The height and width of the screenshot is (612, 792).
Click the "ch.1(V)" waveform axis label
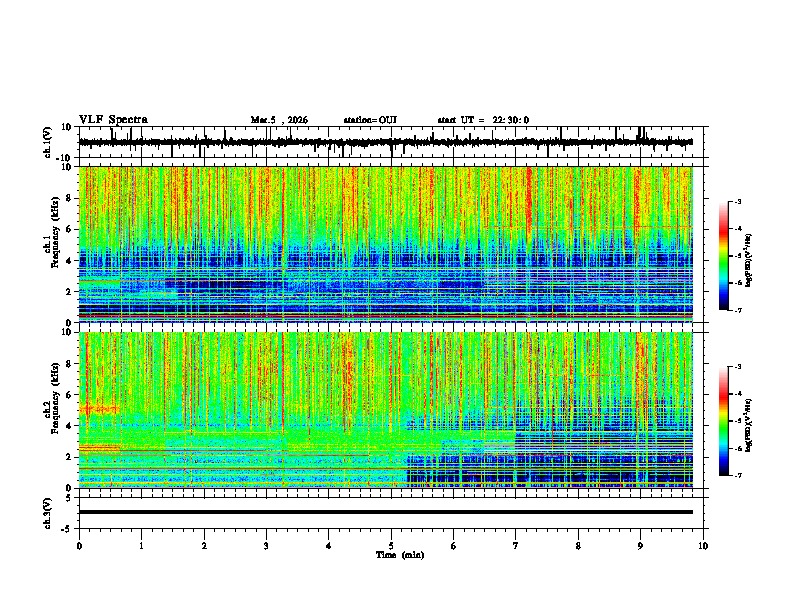tap(47, 142)
